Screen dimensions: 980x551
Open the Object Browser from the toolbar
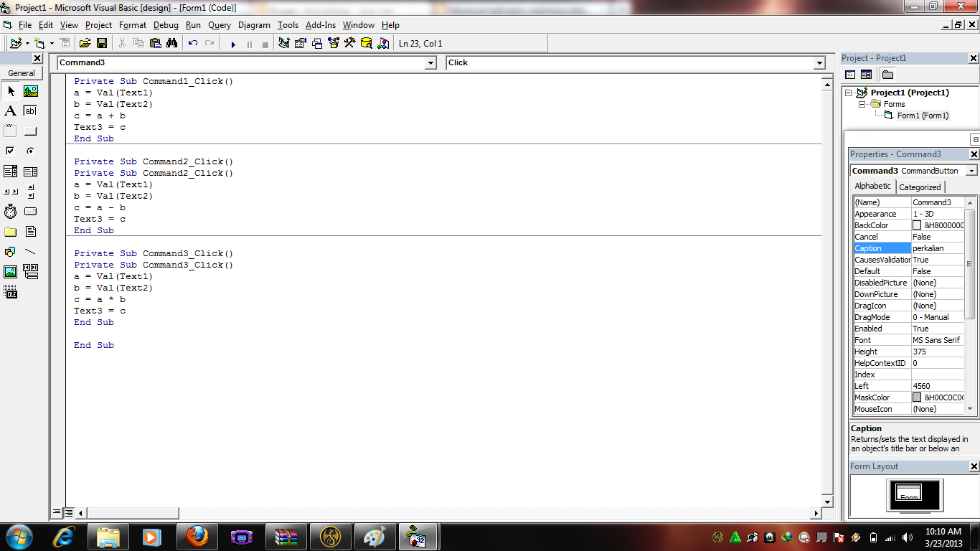pyautogui.click(x=334, y=43)
